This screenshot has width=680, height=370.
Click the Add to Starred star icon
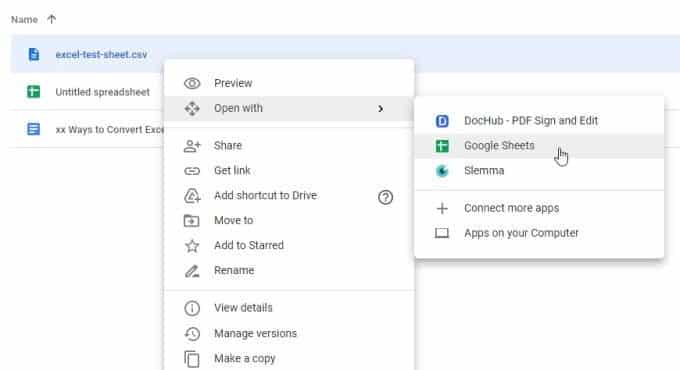[192, 246]
